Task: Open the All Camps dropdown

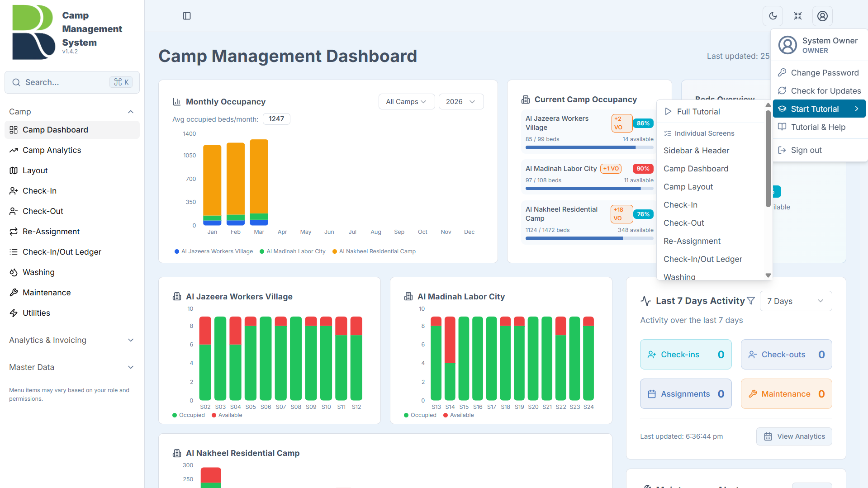Action: pos(406,102)
